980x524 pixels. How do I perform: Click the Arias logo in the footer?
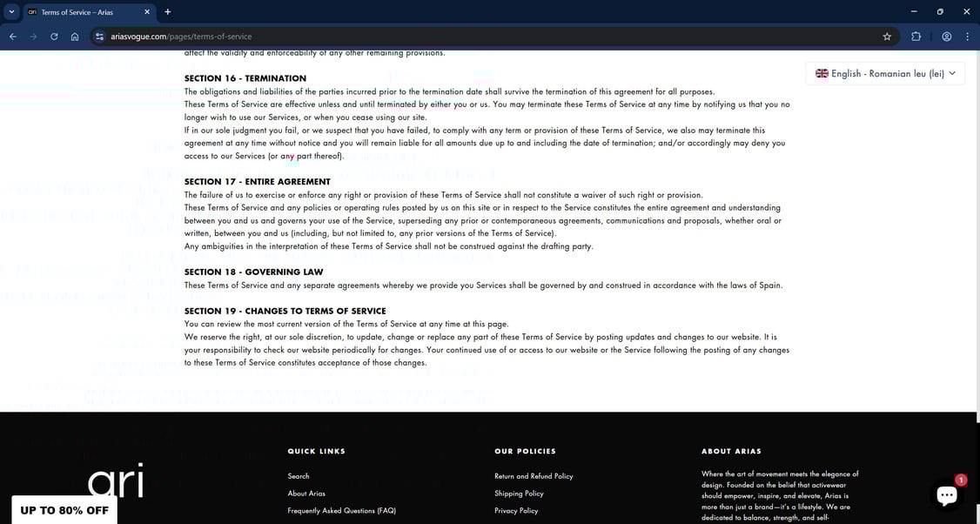point(116,480)
